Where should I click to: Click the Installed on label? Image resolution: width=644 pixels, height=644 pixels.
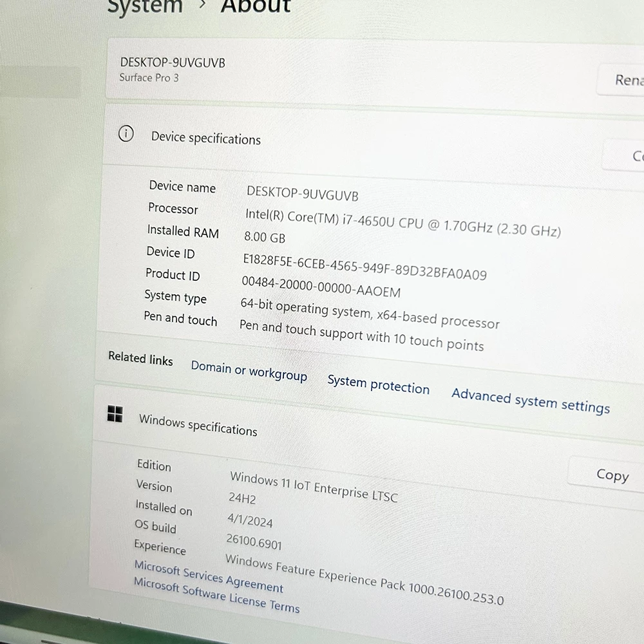(164, 507)
